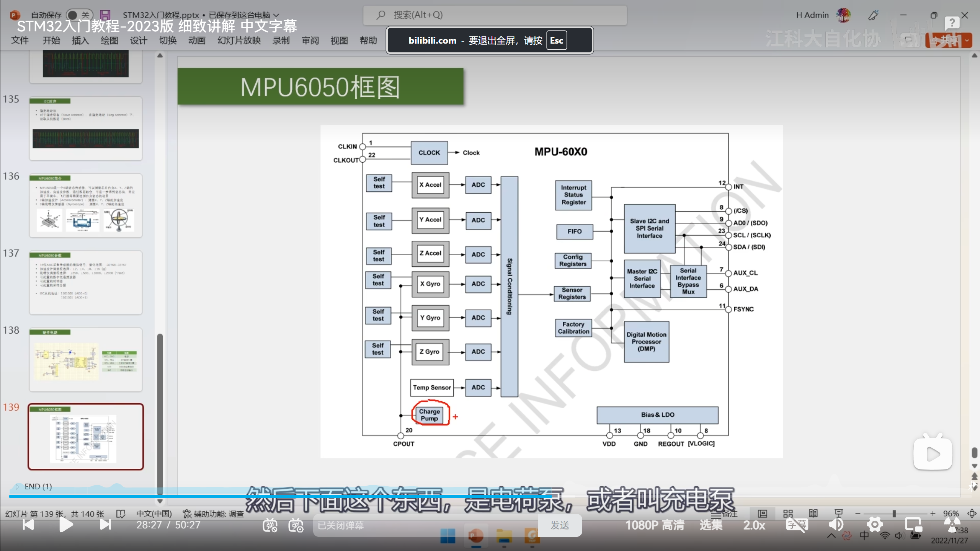Toggle the 自动保存 autosave switch
This screenshot has height=551, width=980.
tap(79, 15)
